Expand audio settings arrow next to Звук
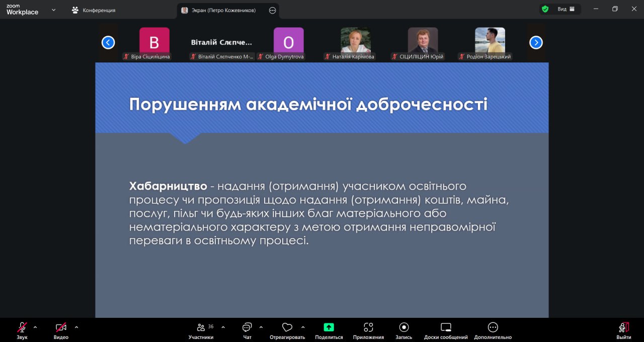644x342 pixels. 35,327
